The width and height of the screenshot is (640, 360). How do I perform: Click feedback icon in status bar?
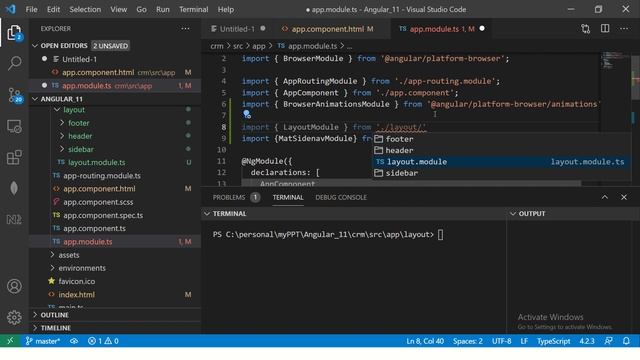pyautogui.click(x=609, y=341)
